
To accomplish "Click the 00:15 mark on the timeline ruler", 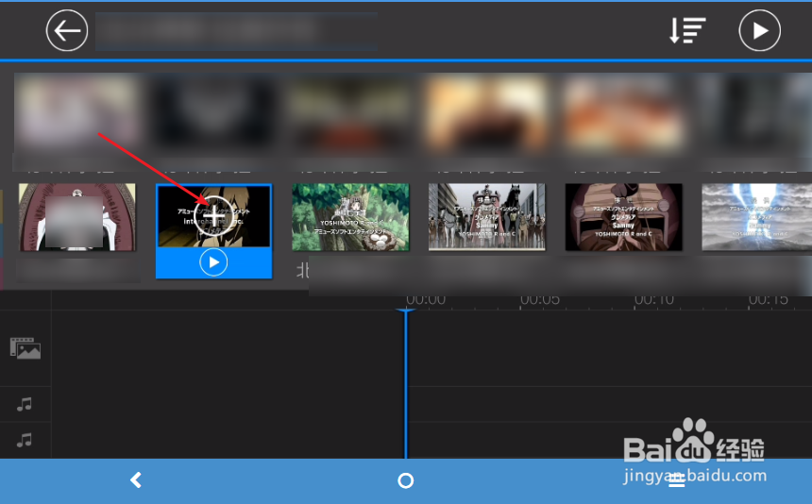I will tap(768, 299).
